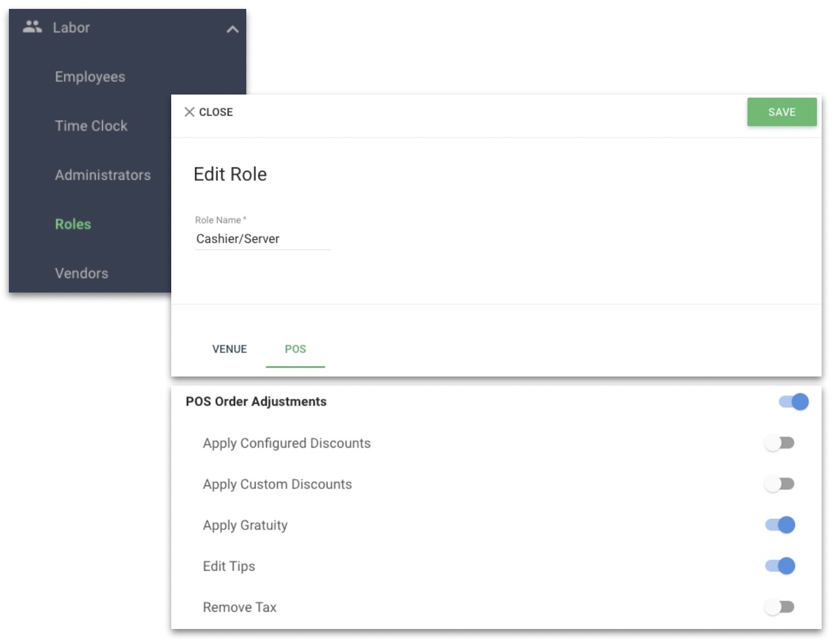Click the Edit Tips label text
Viewport: 835px width, 644px height.
[229, 566]
